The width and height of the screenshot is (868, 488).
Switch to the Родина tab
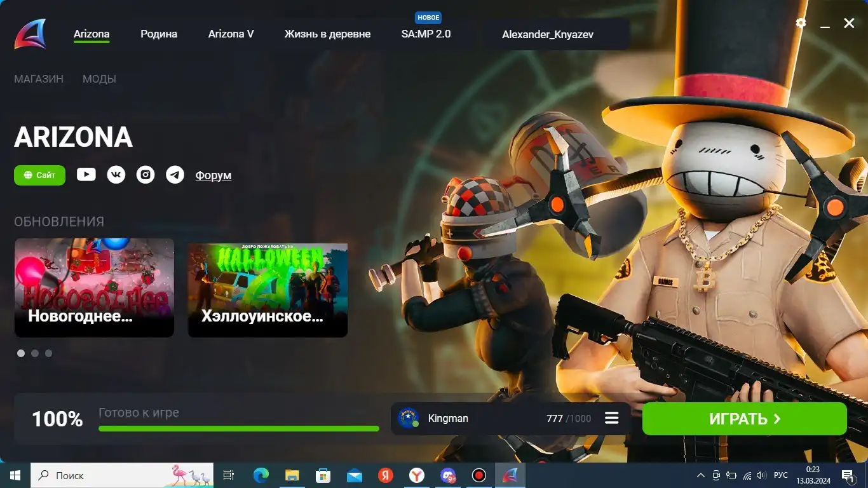(159, 34)
